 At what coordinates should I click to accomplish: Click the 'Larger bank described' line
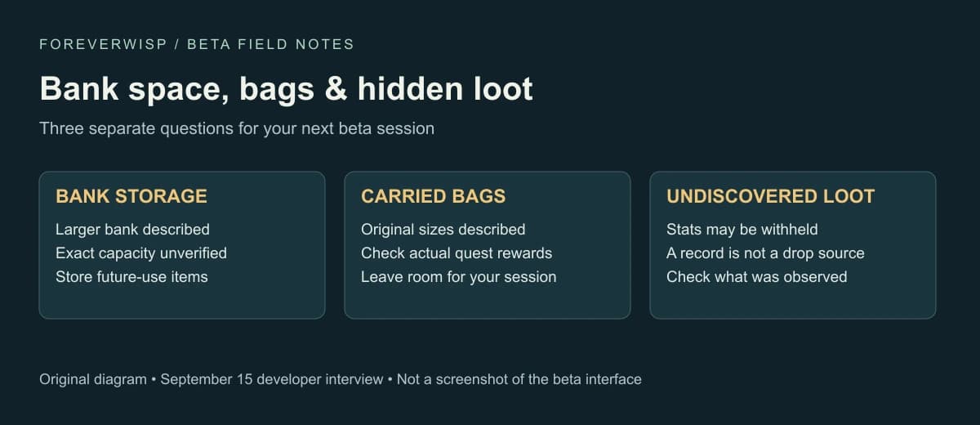(x=132, y=229)
